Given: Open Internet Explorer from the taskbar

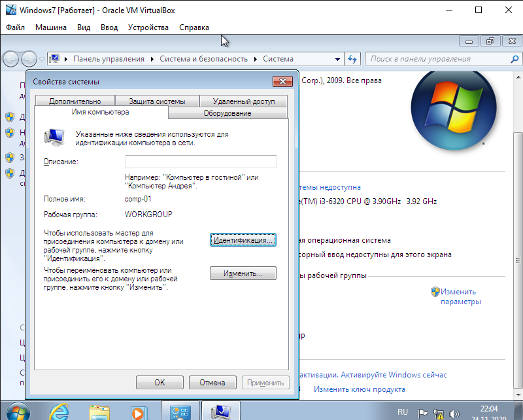Looking at the screenshot, I should pyautogui.click(x=60, y=411).
